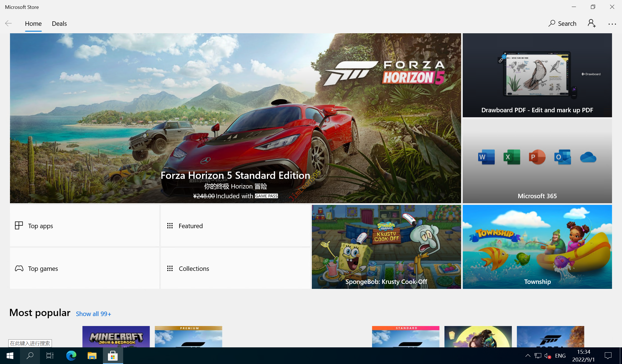
Task: Open the Featured category tile
Action: [235, 226]
